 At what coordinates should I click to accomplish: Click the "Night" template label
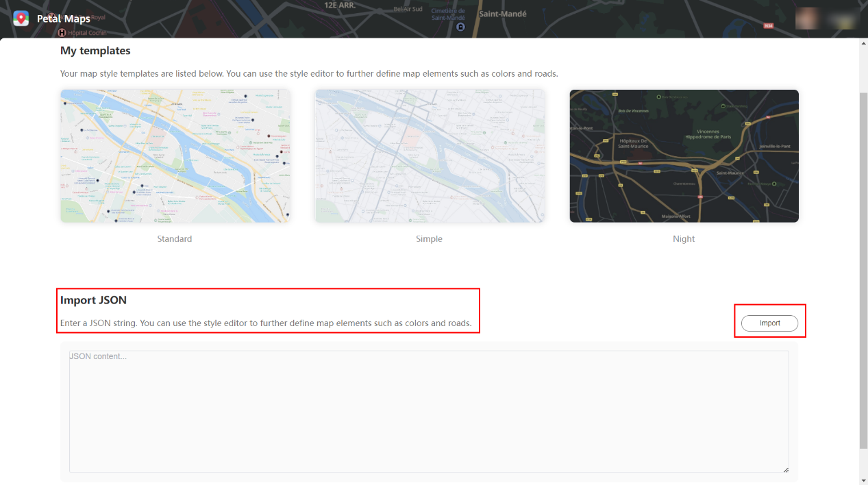684,239
